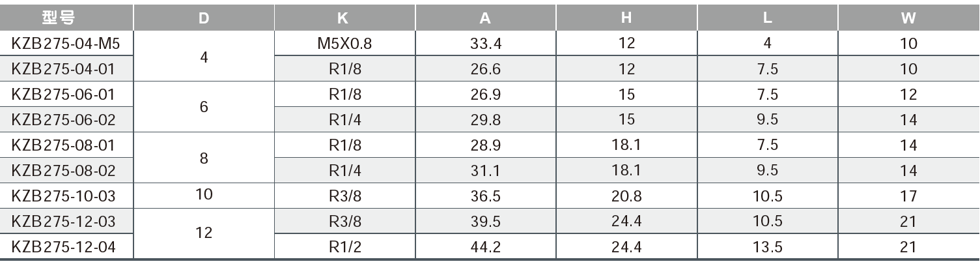Click the W column header

click(908, 18)
